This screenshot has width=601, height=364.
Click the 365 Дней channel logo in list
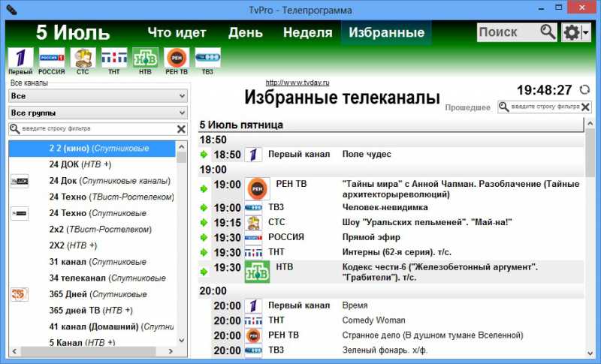20,294
